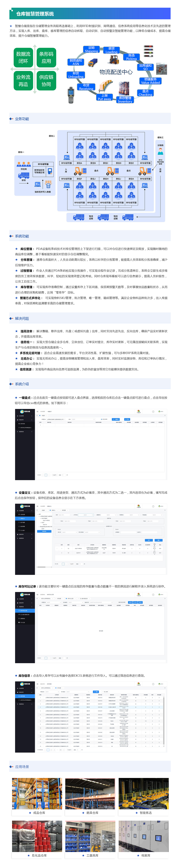Jump to the 解决问题 section heading
This screenshot has height=868, width=180.
click(22, 318)
